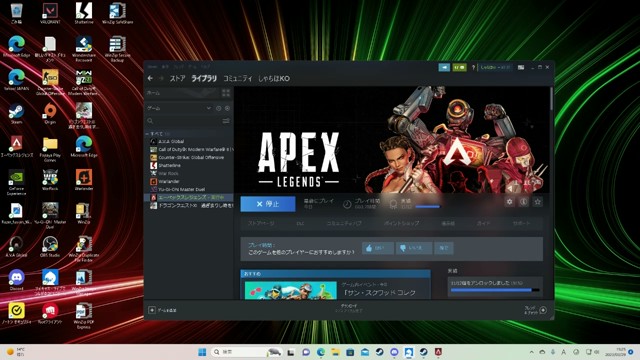The height and width of the screenshot is (360, 640).
Task: Open the green notifications button in Steam
Action: click(459, 67)
